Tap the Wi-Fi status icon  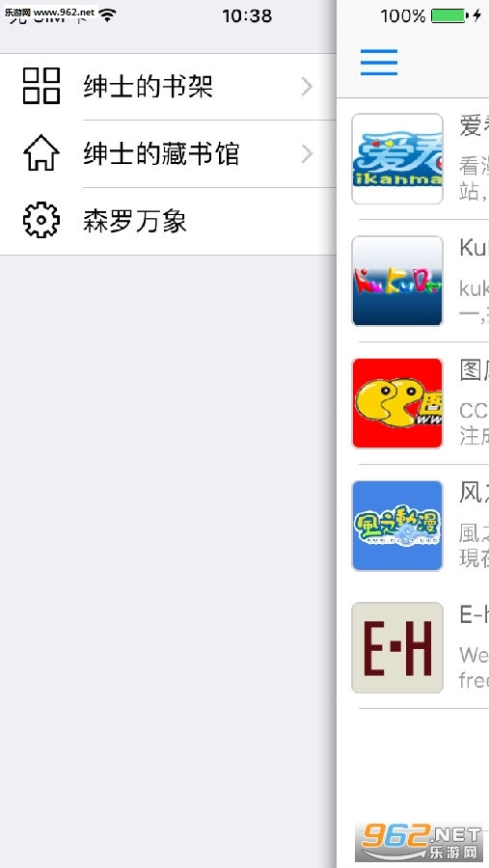[108, 15]
